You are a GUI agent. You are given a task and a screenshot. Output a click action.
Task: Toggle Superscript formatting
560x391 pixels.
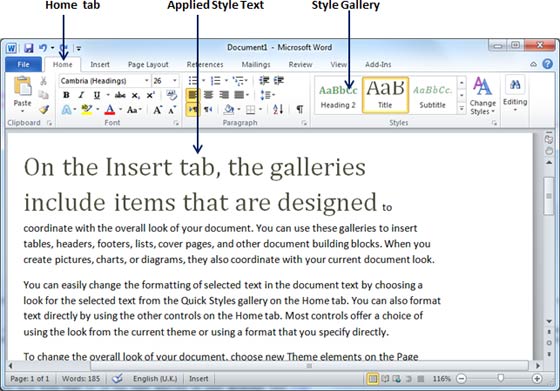(151, 95)
